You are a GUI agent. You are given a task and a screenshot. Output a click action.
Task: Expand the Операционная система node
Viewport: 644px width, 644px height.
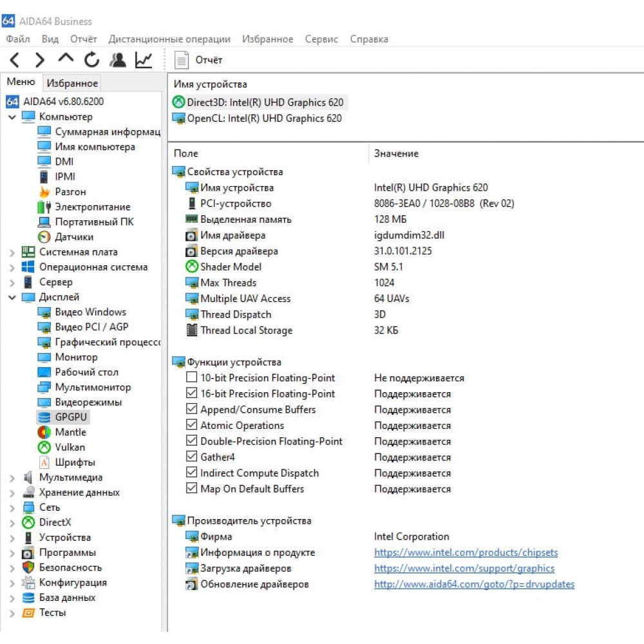coord(12,268)
